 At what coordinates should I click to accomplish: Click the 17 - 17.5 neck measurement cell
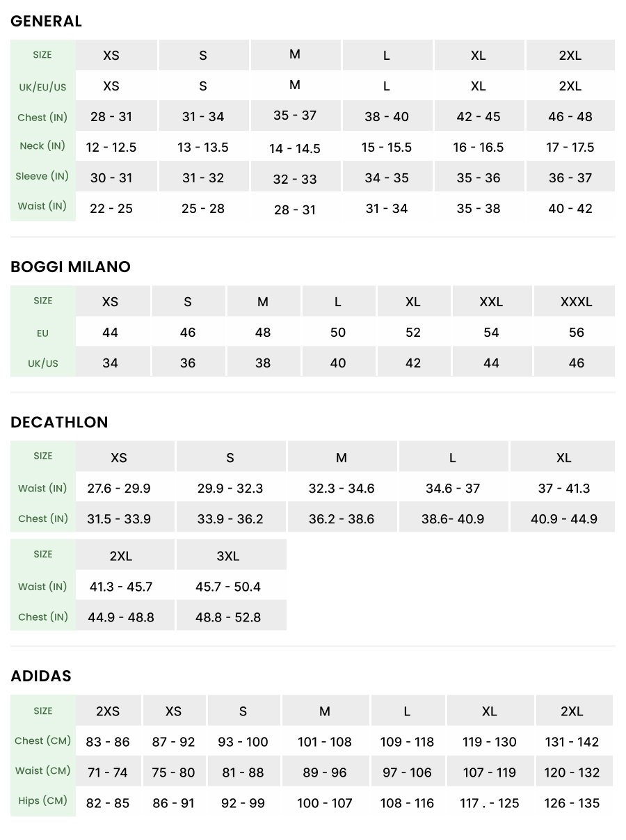coord(570,148)
